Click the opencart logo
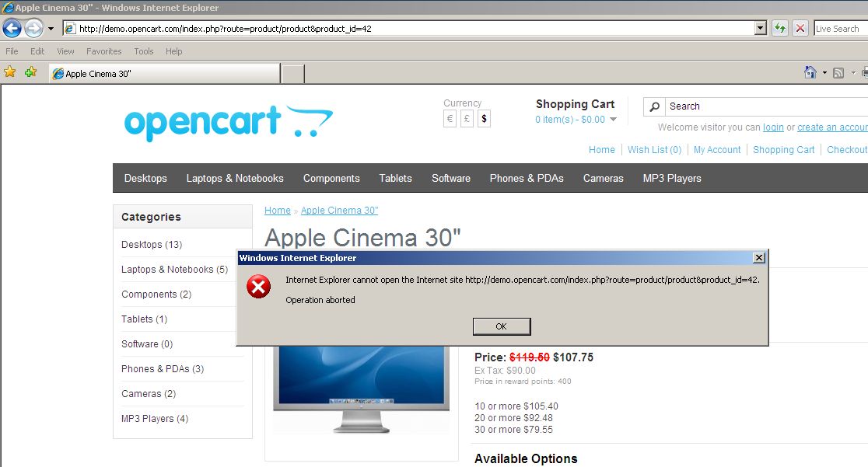Screen dimensions: 868x467 tap(229, 123)
